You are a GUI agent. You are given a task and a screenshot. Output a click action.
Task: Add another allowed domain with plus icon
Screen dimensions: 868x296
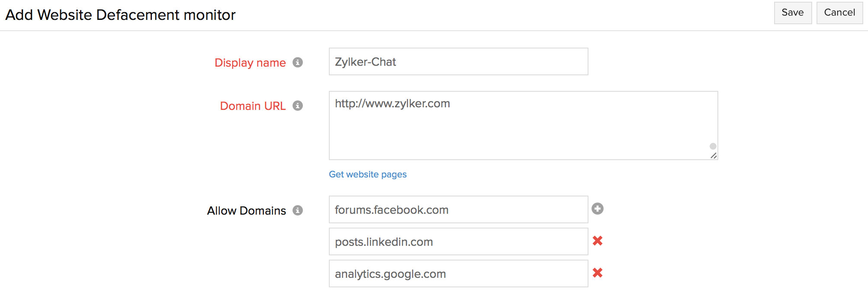(x=598, y=209)
